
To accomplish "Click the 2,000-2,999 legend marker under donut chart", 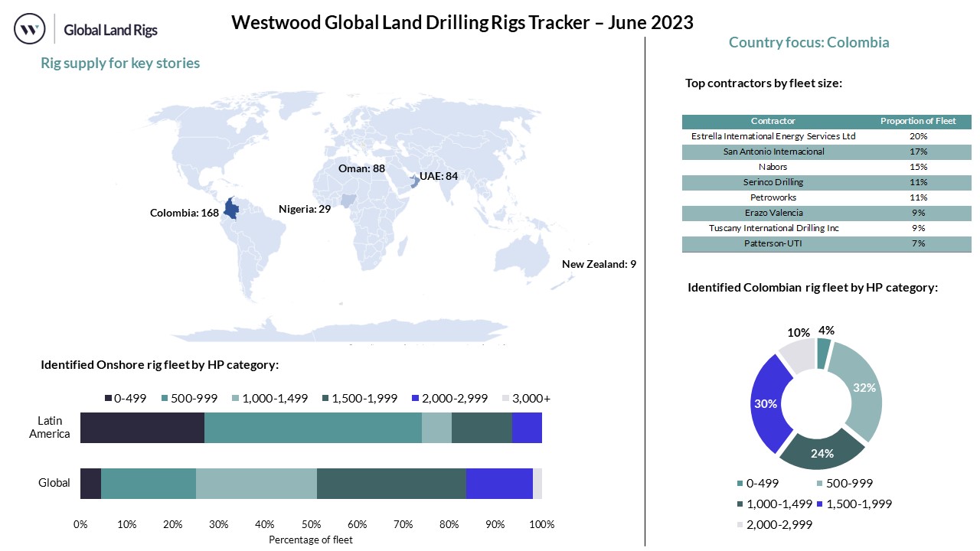I will tap(740, 525).
